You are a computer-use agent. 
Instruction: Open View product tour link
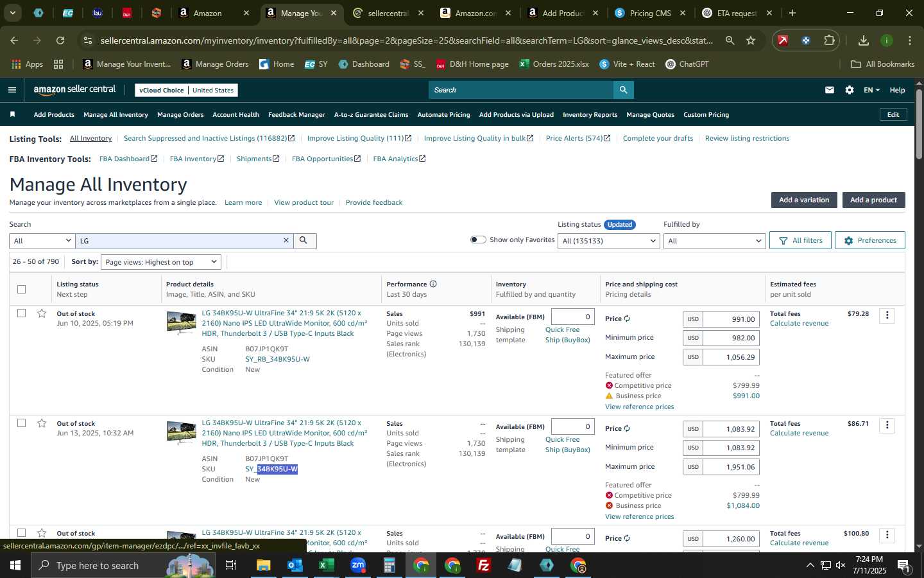click(x=304, y=203)
